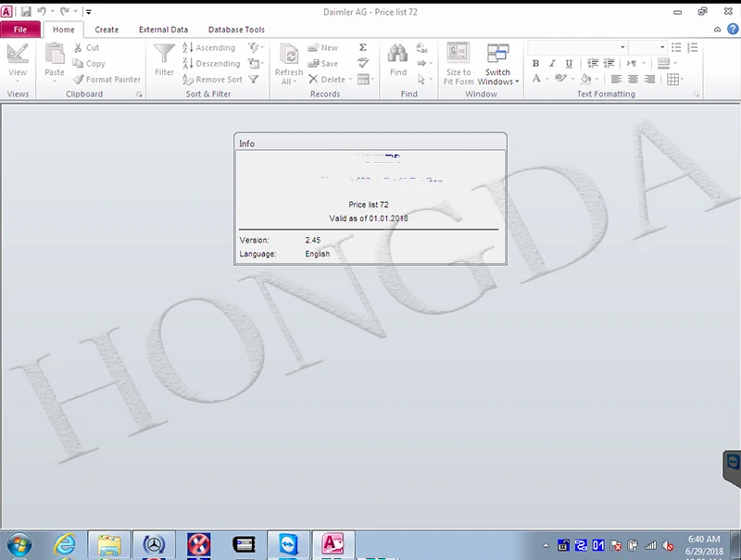The image size is (741, 560).
Task: Click the Cut scissors icon
Action: click(78, 48)
